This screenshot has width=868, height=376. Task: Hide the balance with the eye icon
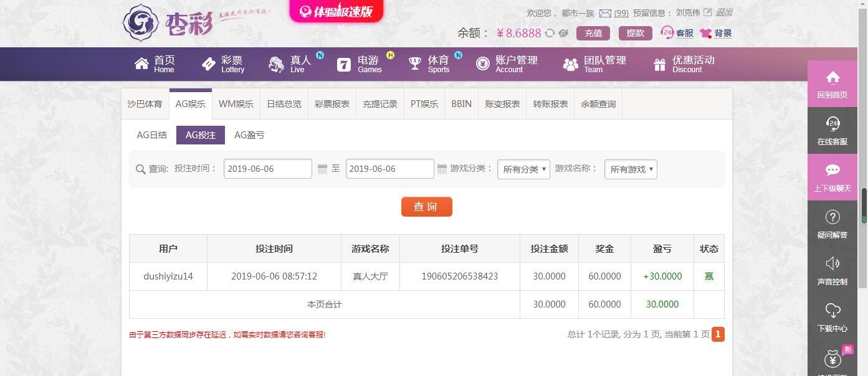563,33
